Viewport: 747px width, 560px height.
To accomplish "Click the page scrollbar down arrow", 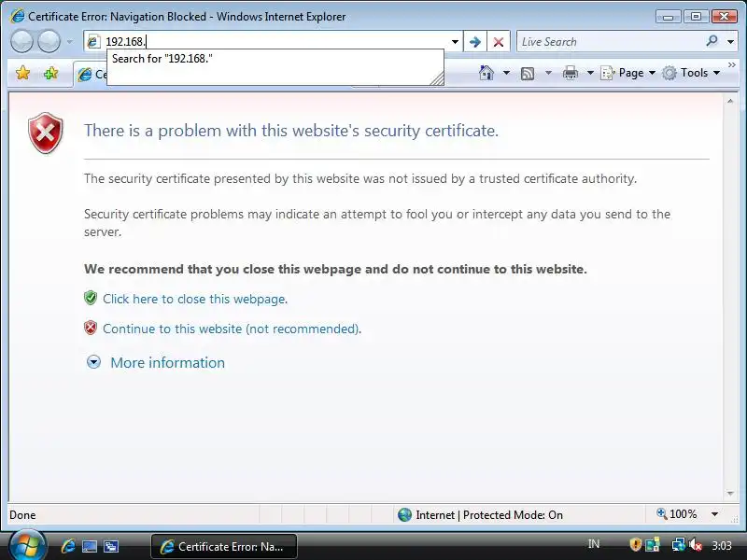I will pyautogui.click(x=730, y=494).
